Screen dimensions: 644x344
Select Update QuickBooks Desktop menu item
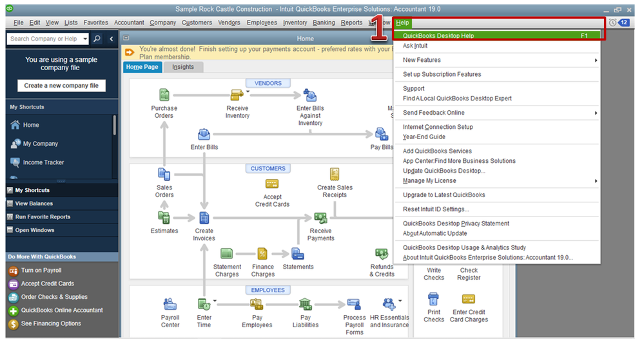pyautogui.click(x=444, y=171)
